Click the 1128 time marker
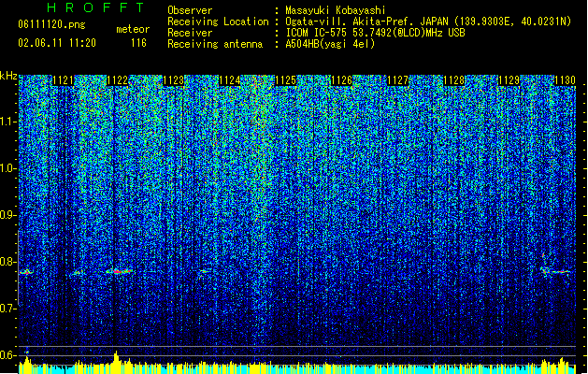588x374 pixels. point(453,80)
